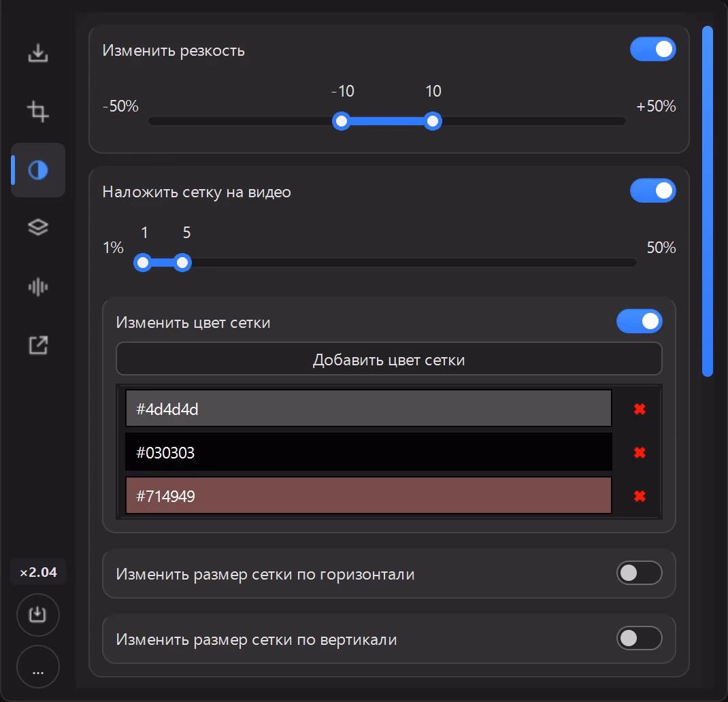
Task: Click the sharpness slider handle at -10
Action: coord(342,121)
